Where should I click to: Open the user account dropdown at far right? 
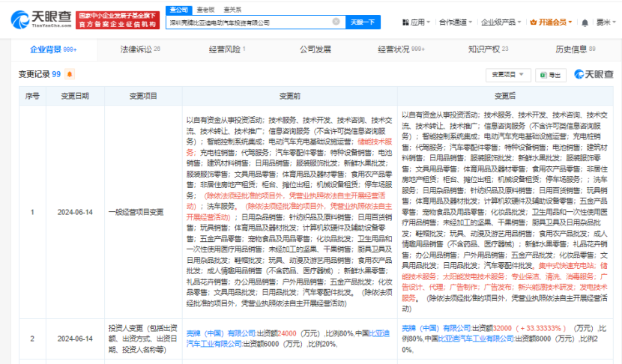[606, 22]
